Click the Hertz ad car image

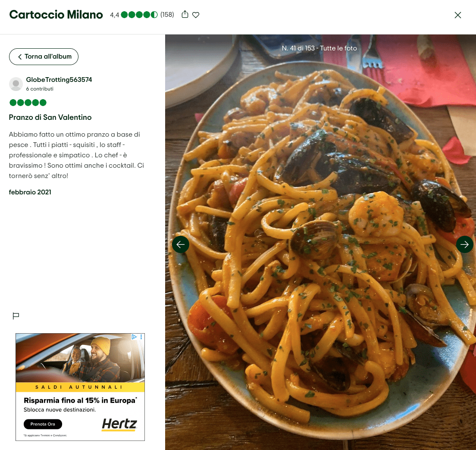80,358
